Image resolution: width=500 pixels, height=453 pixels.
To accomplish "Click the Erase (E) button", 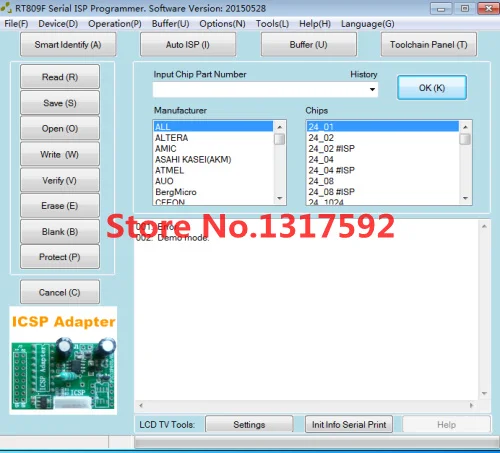I will click(x=60, y=206).
